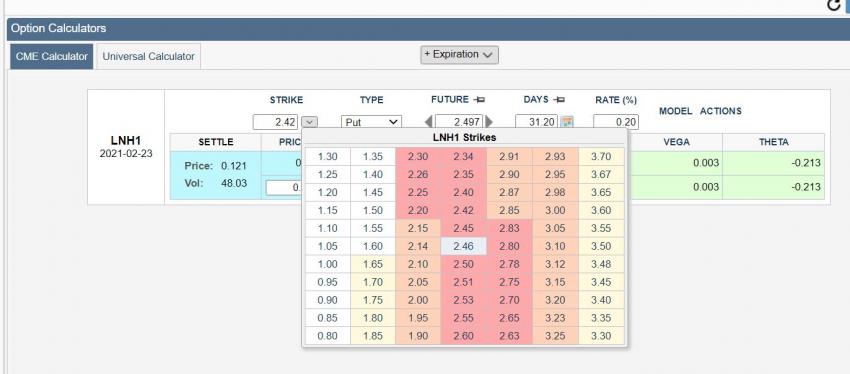Open the strike list dropdown arrow
The image size is (850, 374).
(310, 122)
